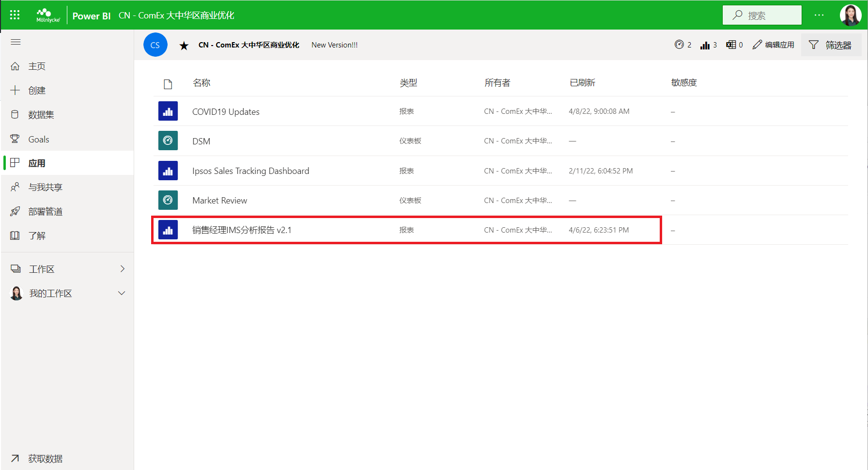The width and height of the screenshot is (868, 470).
Task: Click 编辑应用 edit app button
Action: click(774, 45)
